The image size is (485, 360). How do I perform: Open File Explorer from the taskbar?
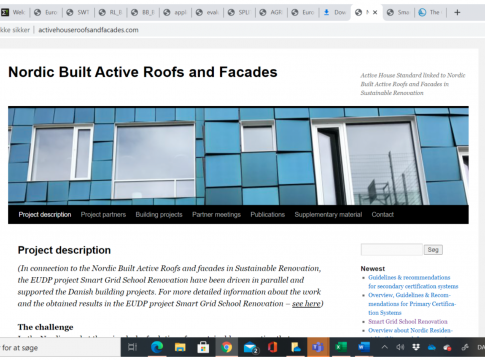180,348
